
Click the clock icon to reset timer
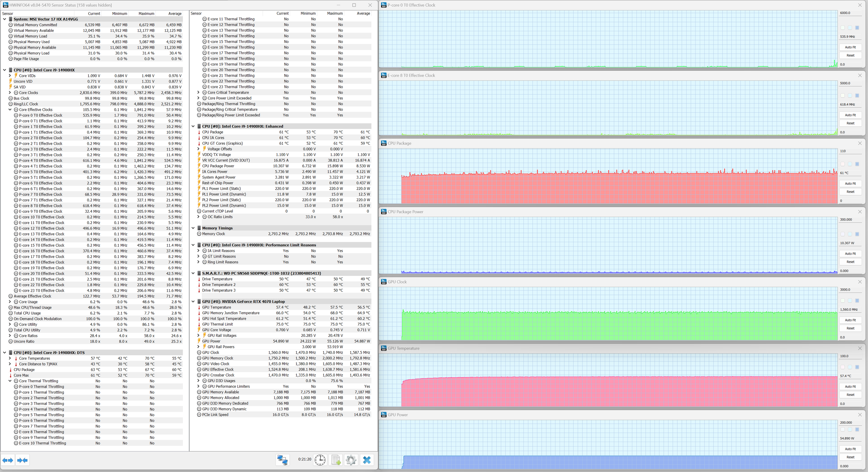320,460
